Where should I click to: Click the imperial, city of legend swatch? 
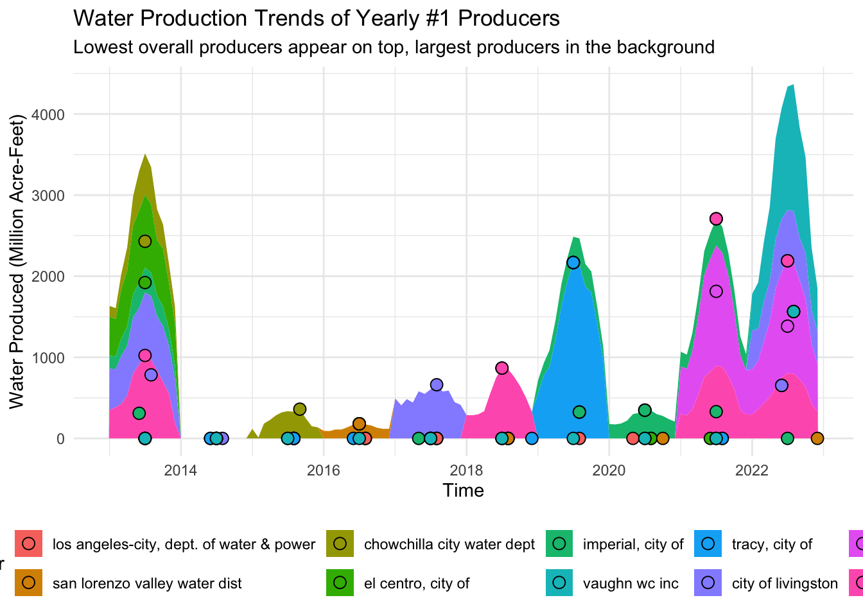pyautogui.click(x=559, y=544)
